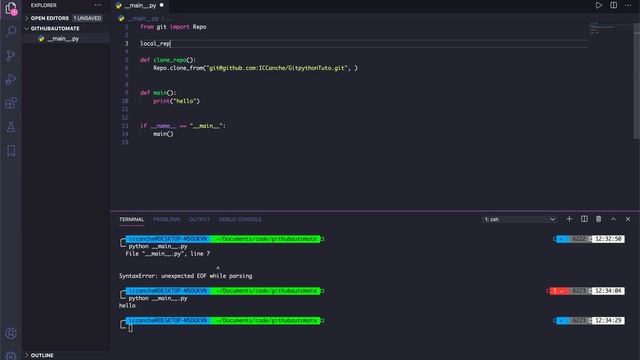Click the 'hello' output in terminal
Image resolution: width=640 pixels, height=360 pixels.
(x=127, y=305)
